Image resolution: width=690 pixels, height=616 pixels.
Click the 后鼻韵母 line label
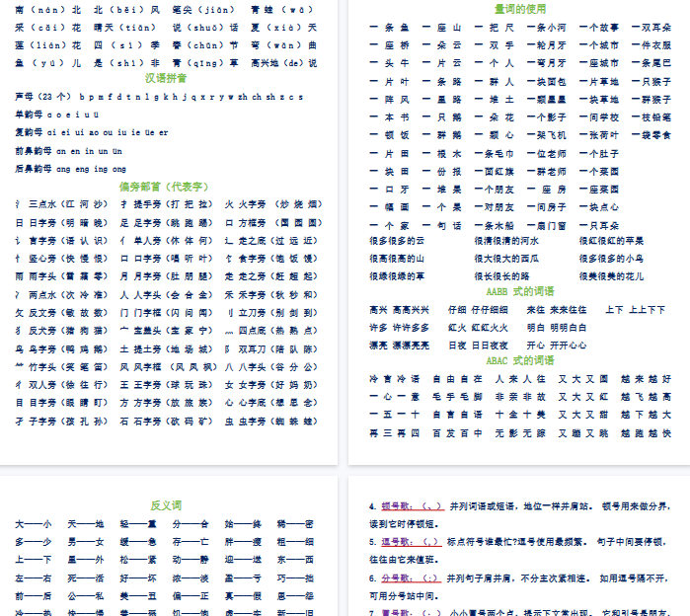point(35,169)
